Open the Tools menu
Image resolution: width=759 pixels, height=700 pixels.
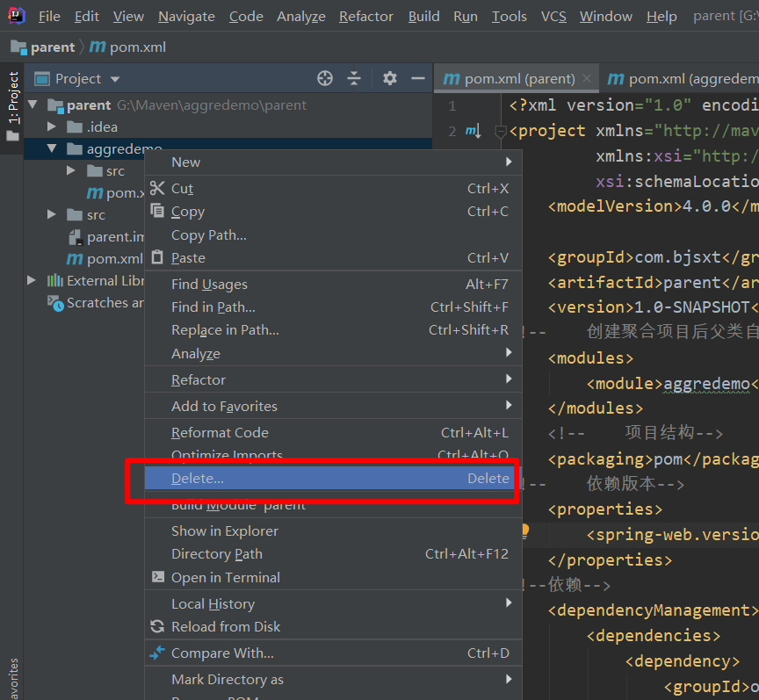510,17
